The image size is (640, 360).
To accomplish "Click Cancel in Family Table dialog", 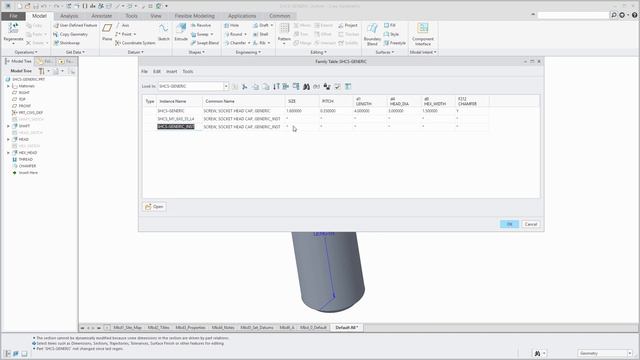I will point(531,224).
